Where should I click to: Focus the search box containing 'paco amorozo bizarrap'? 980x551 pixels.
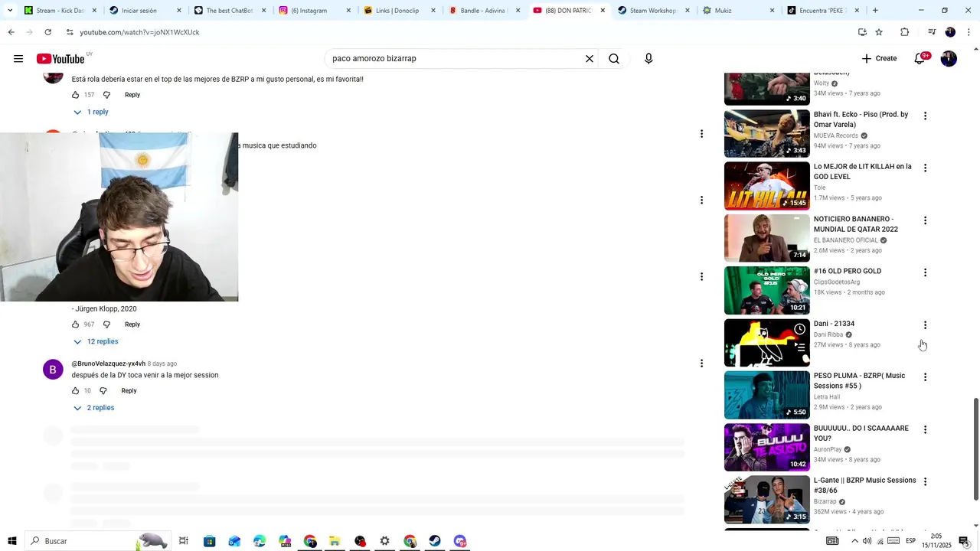(456, 59)
